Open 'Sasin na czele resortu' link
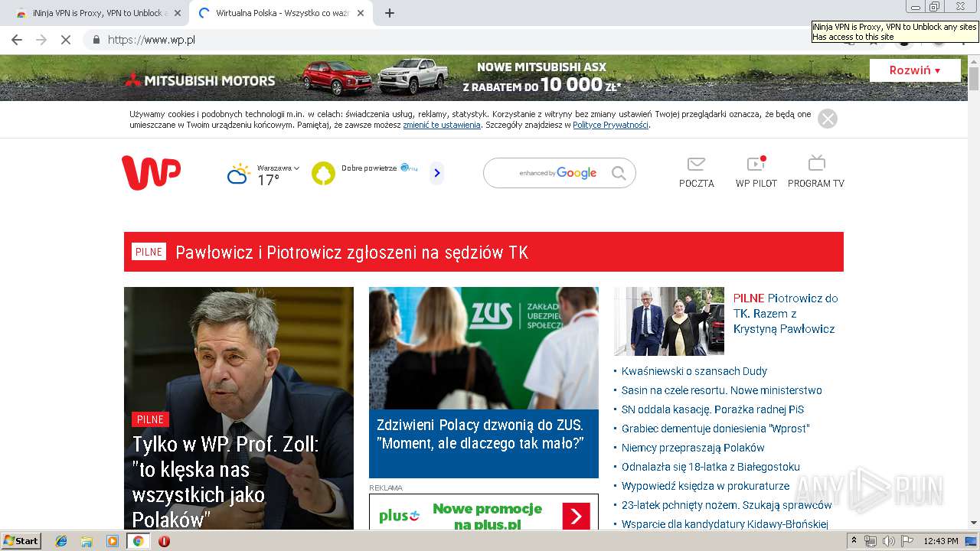980x551 pixels. [722, 390]
